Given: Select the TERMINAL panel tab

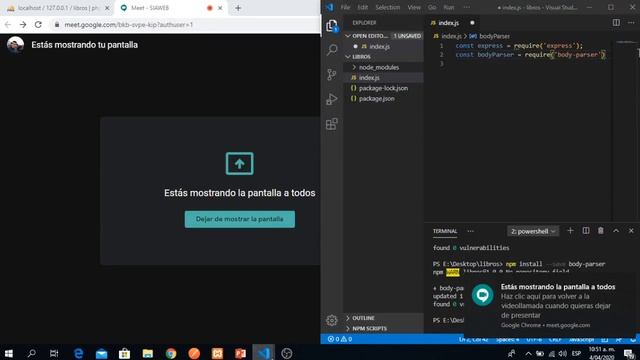Looking at the screenshot, I should [445, 231].
